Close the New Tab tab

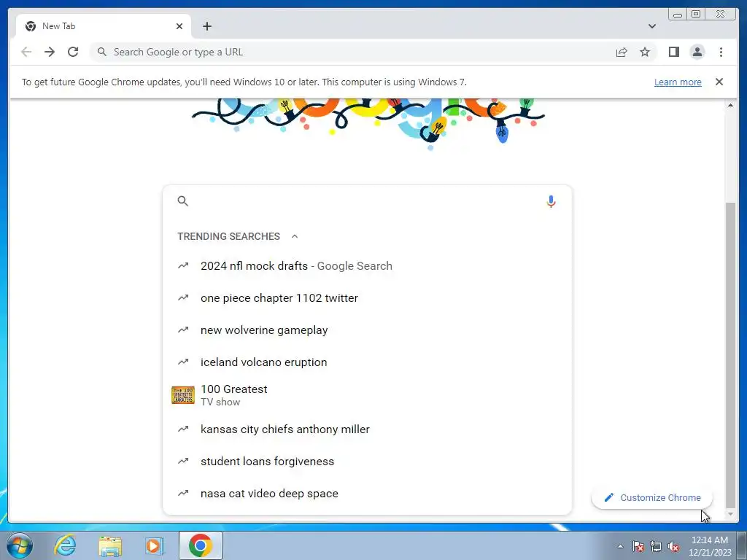pyautogui.click(x=179, y=26)
